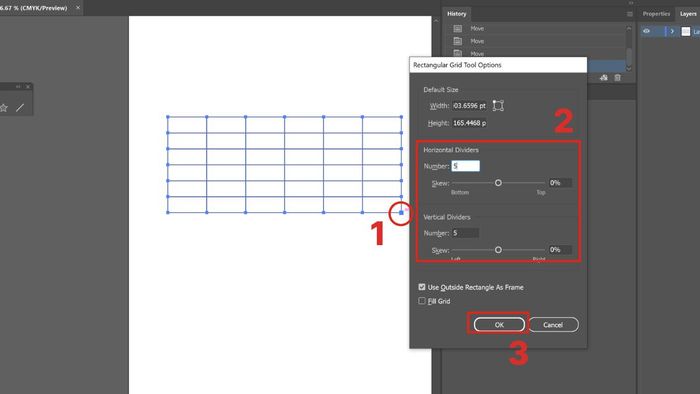This screenshot has height=394, width=700.
Task: Click the canvas vertical scrollbar up arrow
Action: (436, 21)
